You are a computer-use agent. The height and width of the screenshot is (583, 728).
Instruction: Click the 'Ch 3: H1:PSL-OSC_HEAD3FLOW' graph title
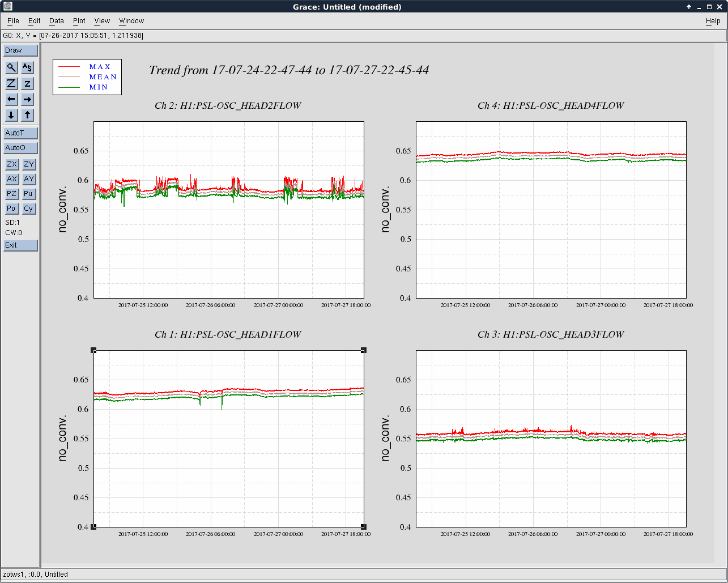coord(551,334)
